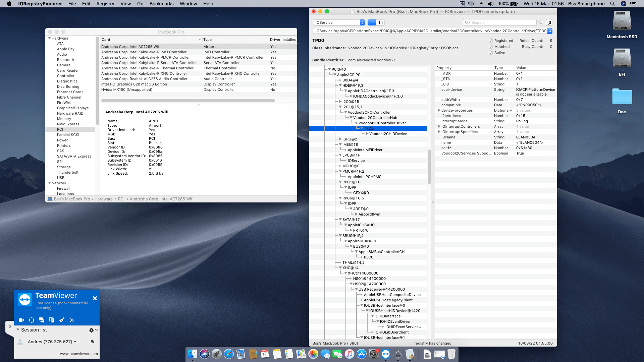Expand IOInterruptControllers array row
The width and height of the screenshot is (644, 362).
[439, 126]
